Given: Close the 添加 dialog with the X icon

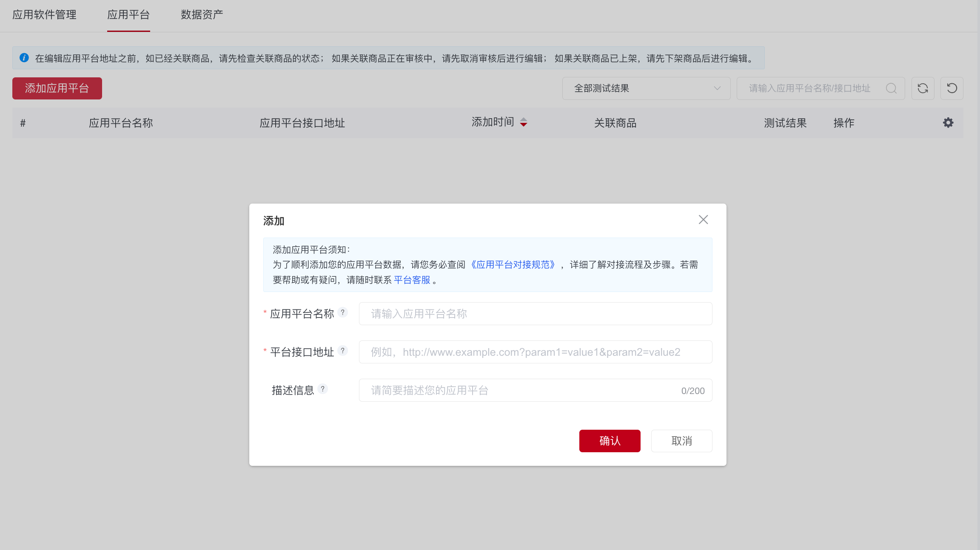Looking at the screenshot, I should (x=703, y=220).
